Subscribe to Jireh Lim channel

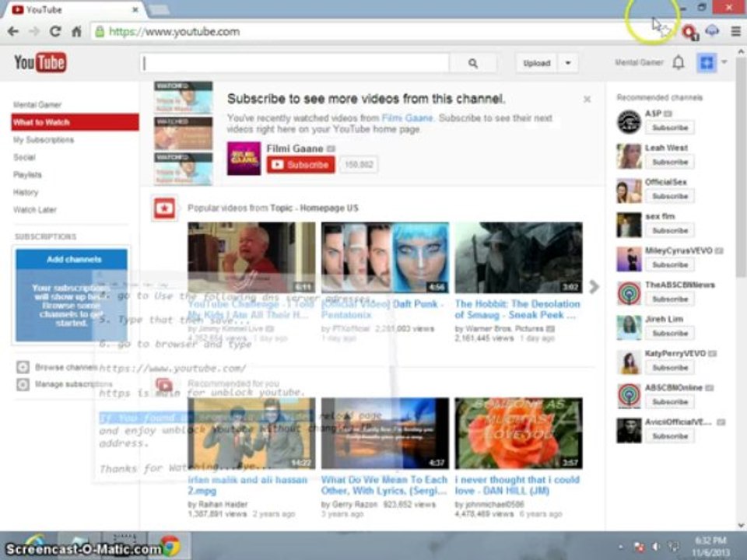click(x=670, y=334)
